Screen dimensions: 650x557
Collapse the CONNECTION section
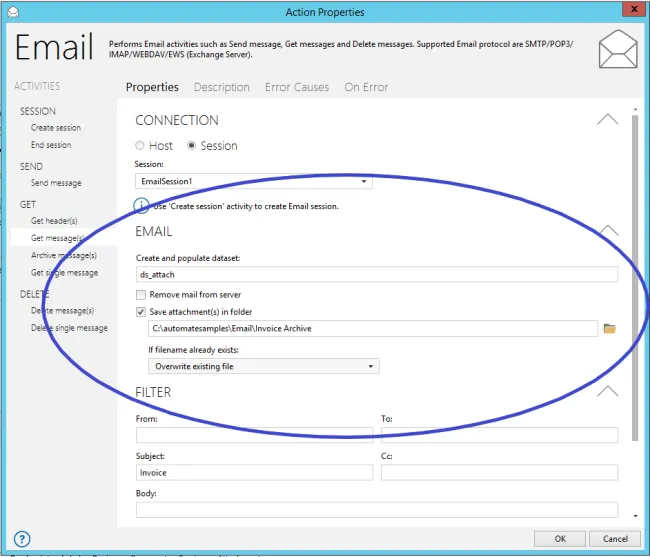[x=608, y=119]
